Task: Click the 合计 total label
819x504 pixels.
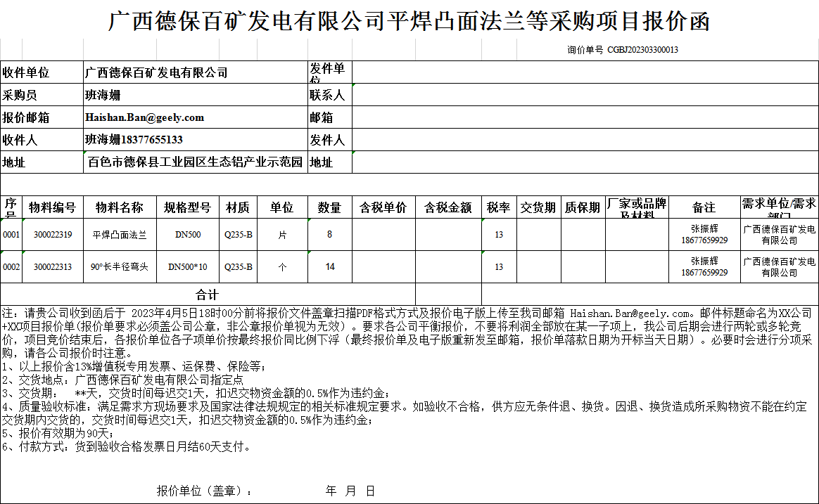Action: [208, 295]
